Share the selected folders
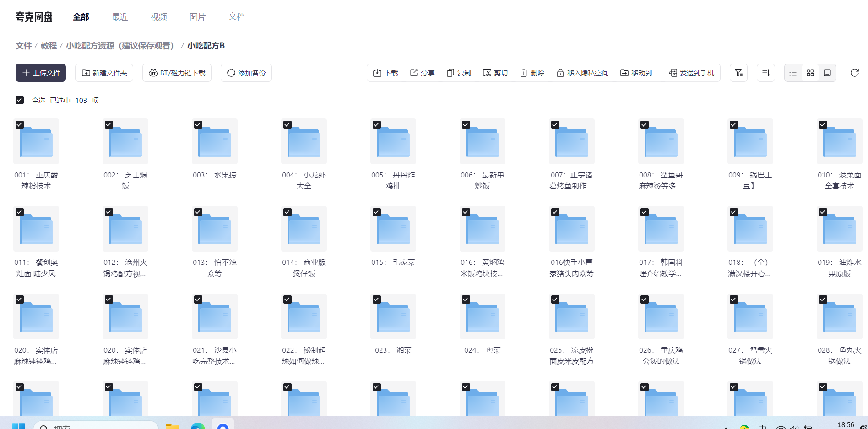This screenshot has height=429, width=868. [422, 73]
